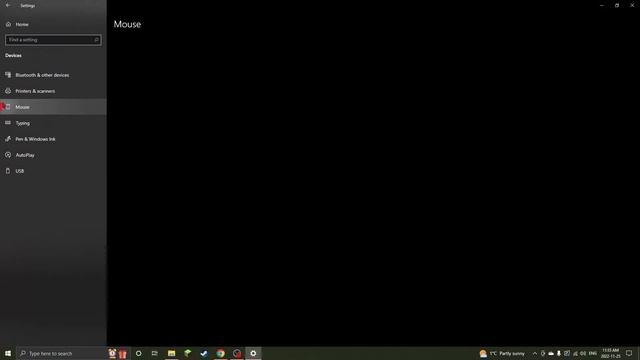Click the magnifier icon in Find a setting
The image size is (640, 360).
click(97, 40)
